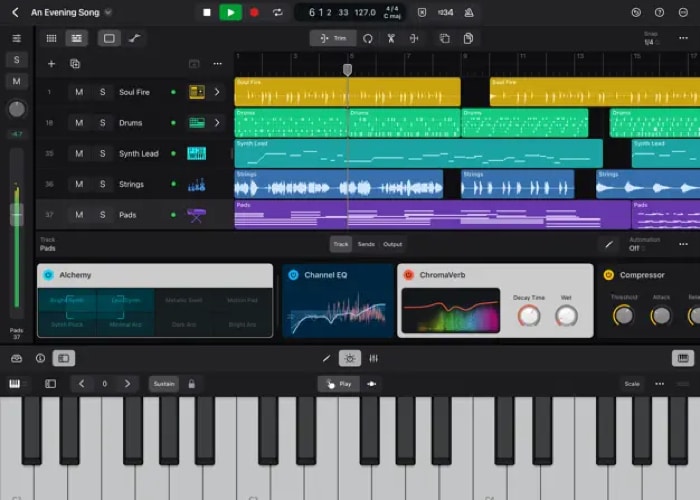Select the Scissors split tool
Viewport: 700px width, 500px height.
pyautogui.click(x=391, y=38)
